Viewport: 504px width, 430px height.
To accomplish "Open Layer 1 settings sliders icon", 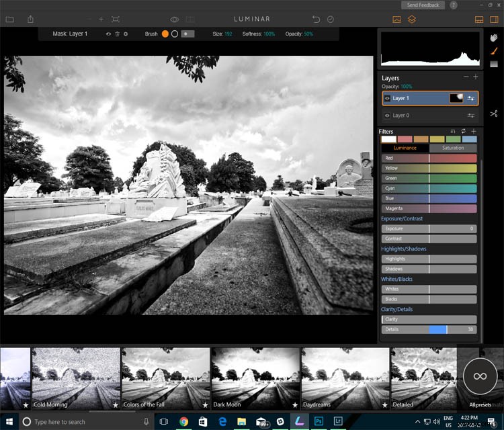I will [470, 98].
